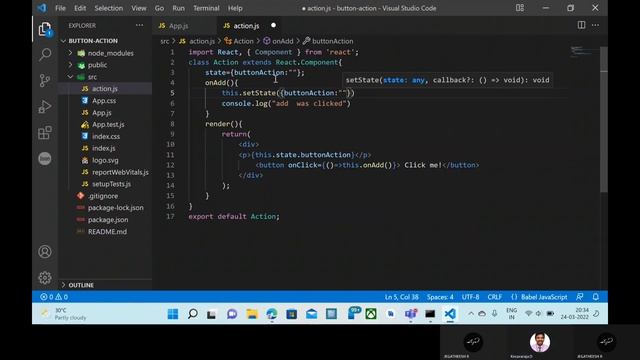Screen dimensions: 640x360
Task: Open the Run menu
Action: (178, 8)
